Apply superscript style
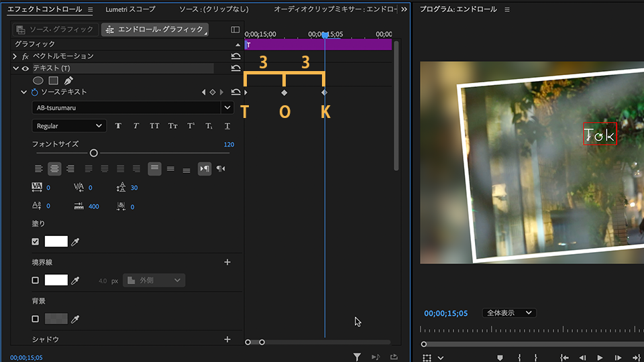 click(x=191, y=126)
